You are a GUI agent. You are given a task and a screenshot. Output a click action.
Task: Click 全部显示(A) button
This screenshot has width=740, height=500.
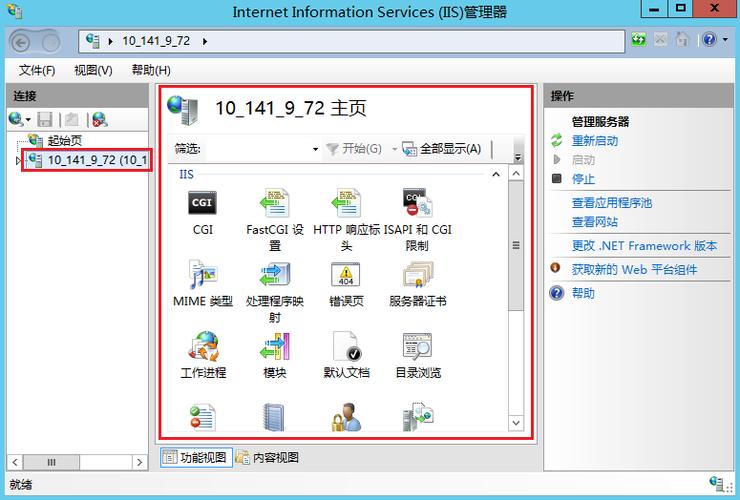[x=442, y=149]
